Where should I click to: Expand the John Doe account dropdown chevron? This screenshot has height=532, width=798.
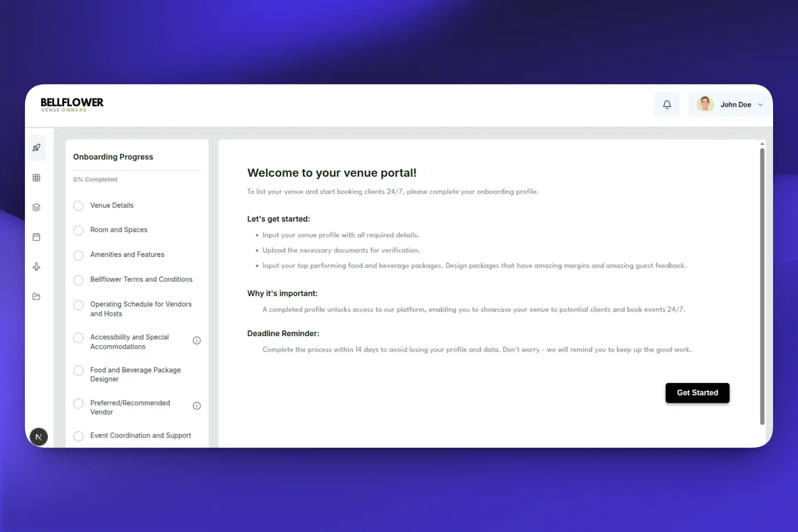point(761,105)
